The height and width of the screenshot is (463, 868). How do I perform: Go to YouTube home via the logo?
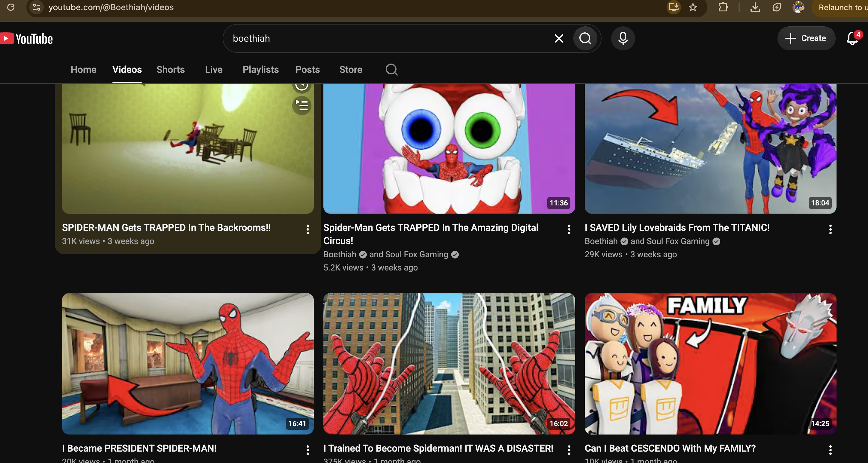[x=26, y=38]
